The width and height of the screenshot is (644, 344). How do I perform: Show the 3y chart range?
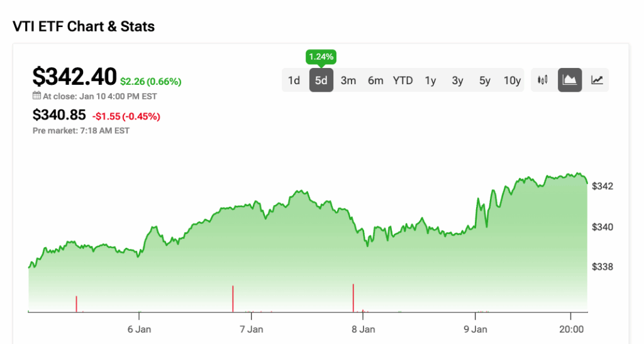[x=457, y=80]
